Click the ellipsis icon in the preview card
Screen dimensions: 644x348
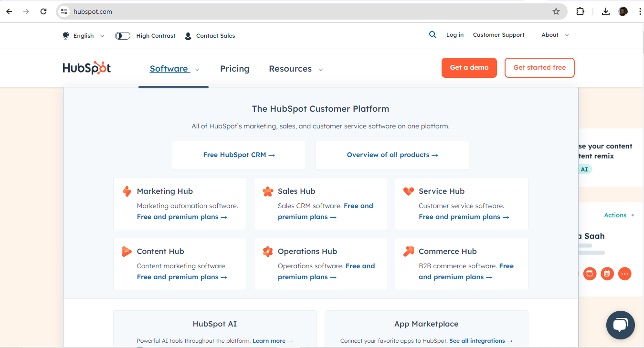coord(624,274)
